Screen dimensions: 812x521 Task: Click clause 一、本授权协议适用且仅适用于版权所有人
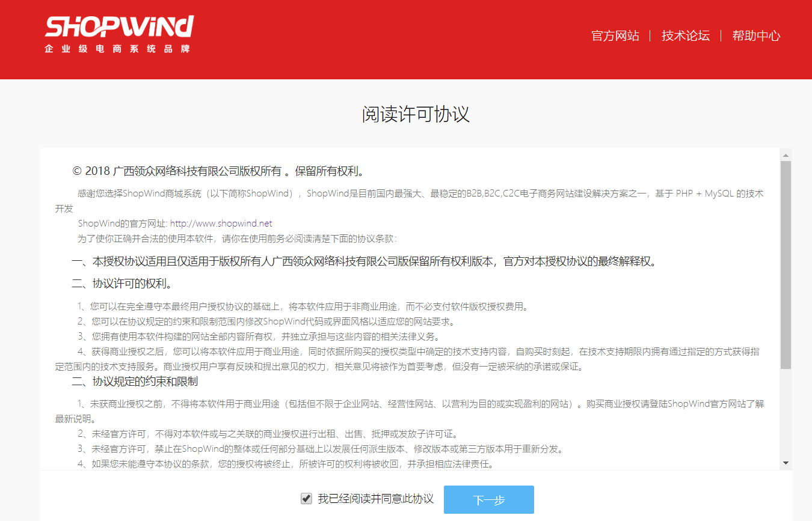click(365, 261)
